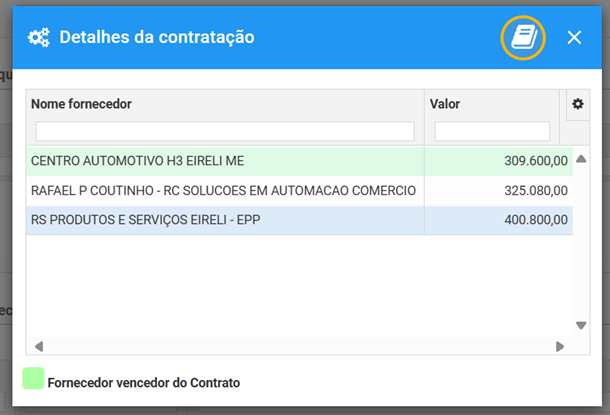This screenshot has height=415, width=610.
Task: Click the scroll up arrow in table
Action: tap(581, 159)
